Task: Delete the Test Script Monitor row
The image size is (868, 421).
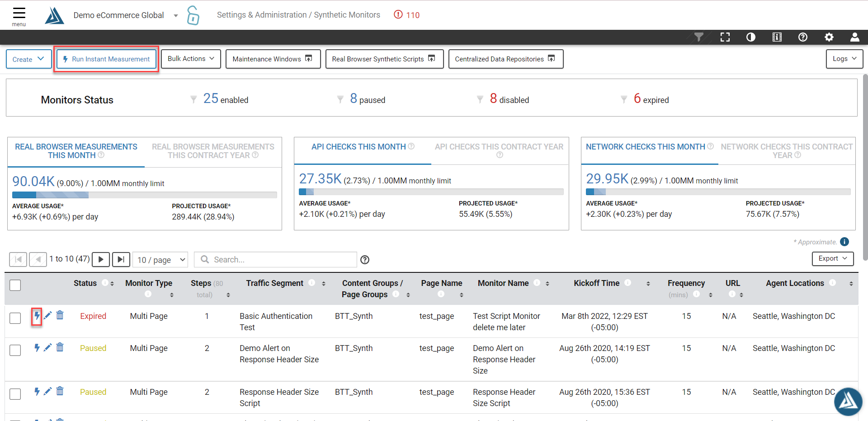Action: [x=60, y=315]
